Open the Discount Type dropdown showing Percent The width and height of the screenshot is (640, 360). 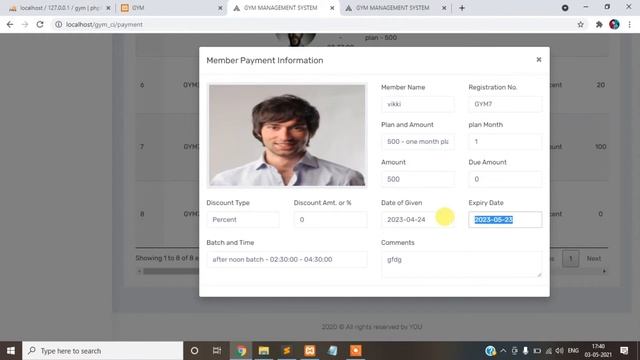coord(243,220)
